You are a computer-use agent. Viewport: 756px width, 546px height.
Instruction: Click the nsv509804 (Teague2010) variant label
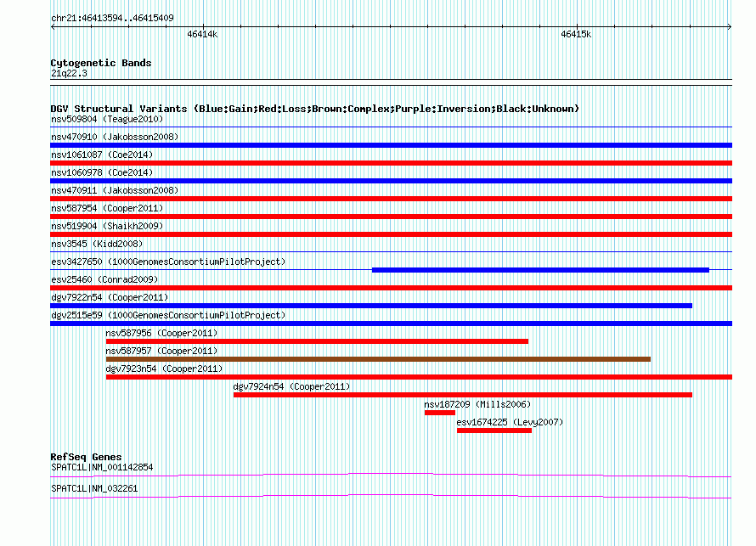click(107, 119)
